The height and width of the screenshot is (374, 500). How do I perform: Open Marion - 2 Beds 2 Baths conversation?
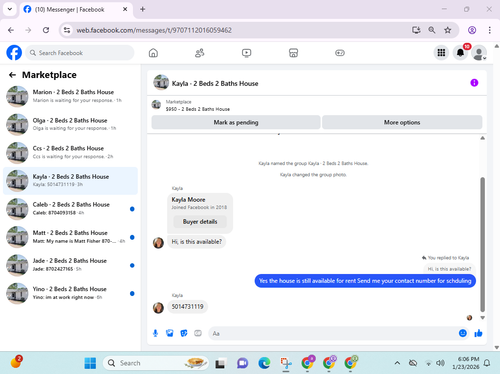coord(70,96)
